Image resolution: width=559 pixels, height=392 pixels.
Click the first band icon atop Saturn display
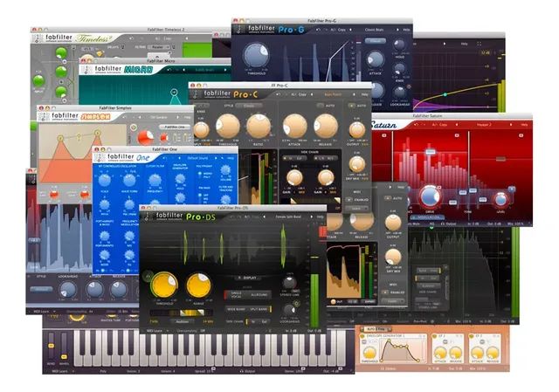[384, 135]
